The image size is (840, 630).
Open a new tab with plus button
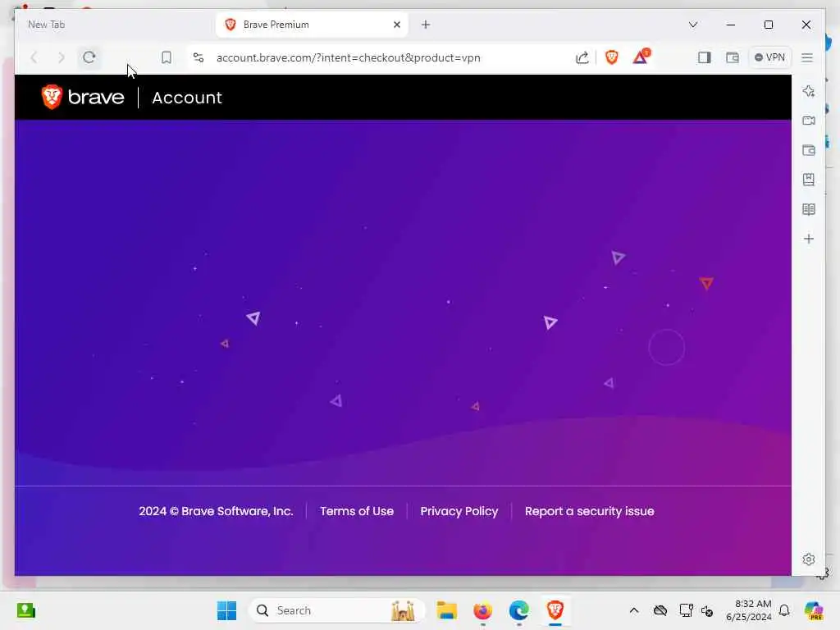pos(426,25)
